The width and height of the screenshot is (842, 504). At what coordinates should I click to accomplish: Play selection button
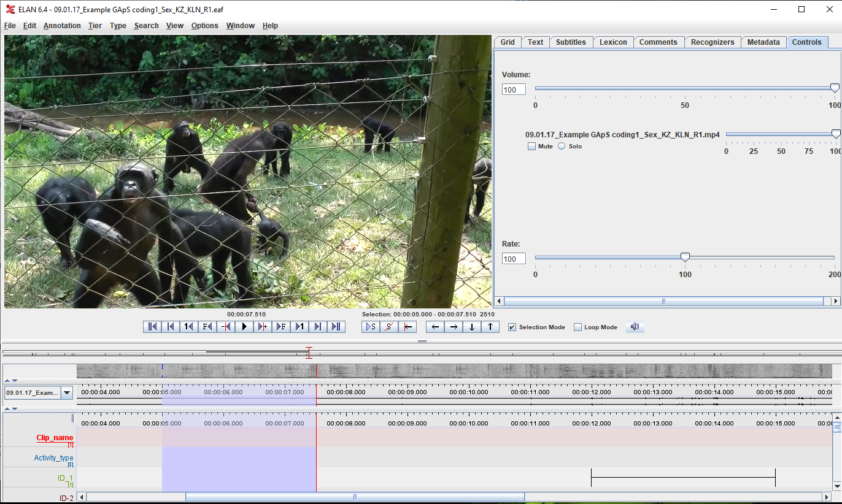371,327
